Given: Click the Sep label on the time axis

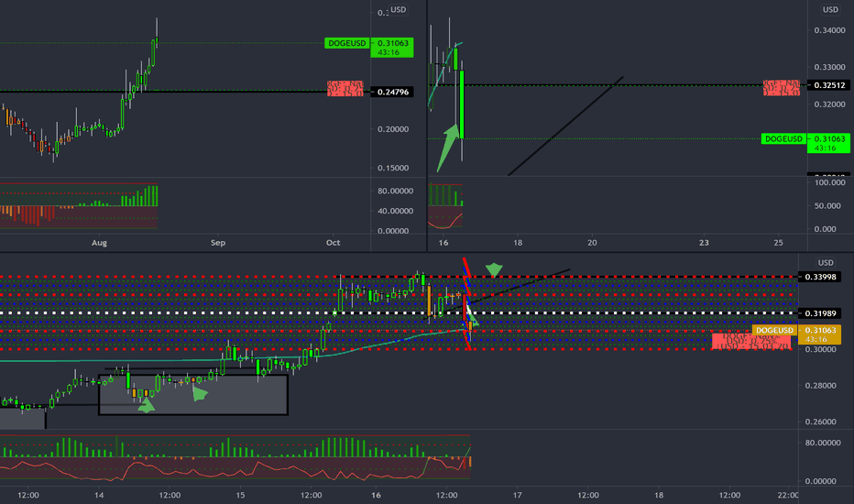Looking at the screenshot, I should click(x=218, y=243).
